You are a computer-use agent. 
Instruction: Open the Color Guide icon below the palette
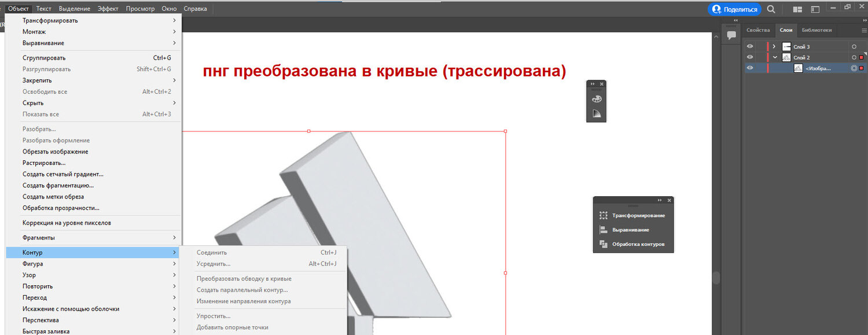pyautogui.click(x=597, y=114)
